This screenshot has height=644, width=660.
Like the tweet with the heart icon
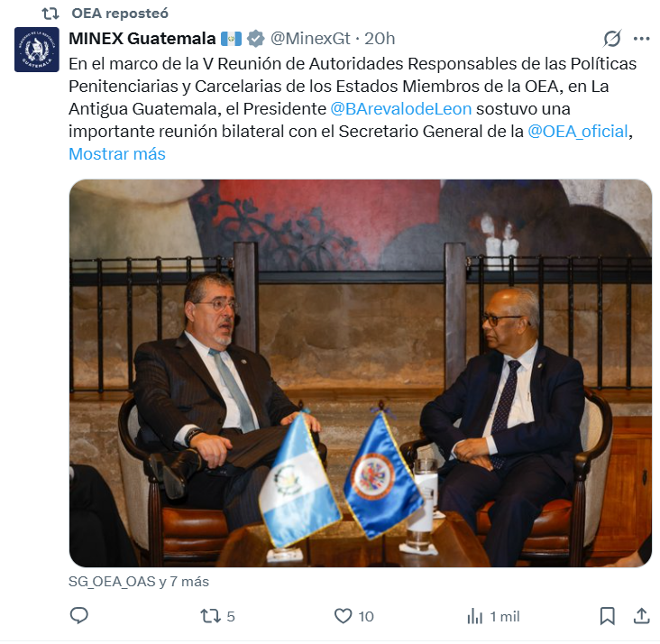[x=343, y=616]
